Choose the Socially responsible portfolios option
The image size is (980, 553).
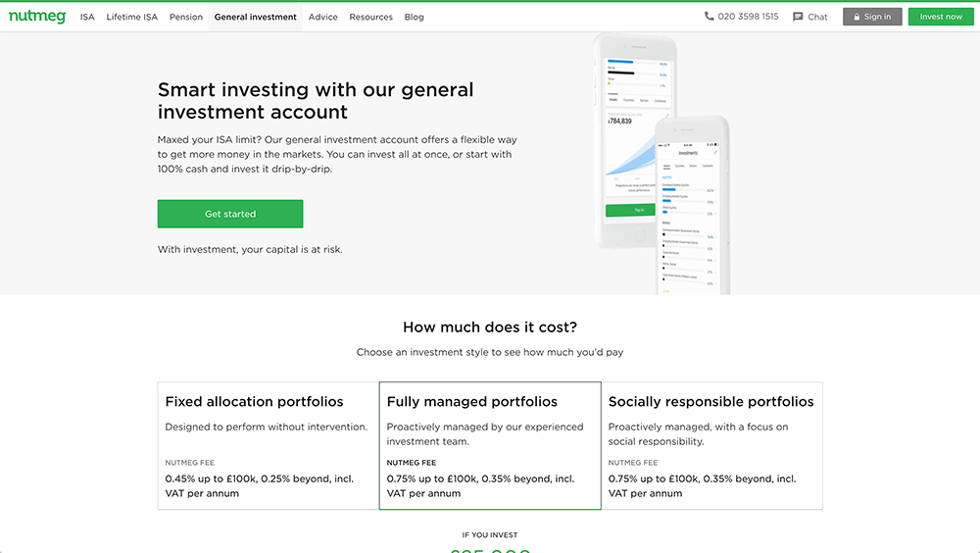click(x=711, y=446)
